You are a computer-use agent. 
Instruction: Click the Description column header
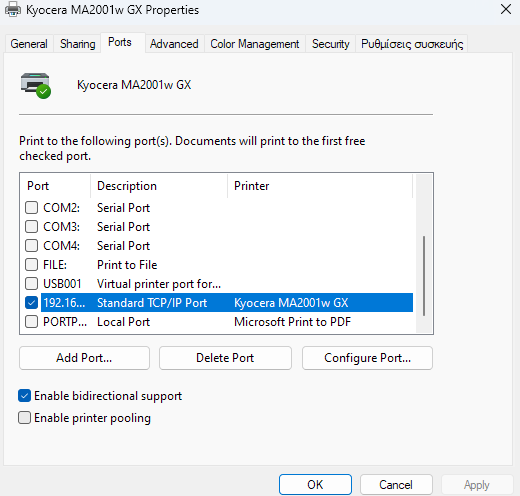click(159, 186)
